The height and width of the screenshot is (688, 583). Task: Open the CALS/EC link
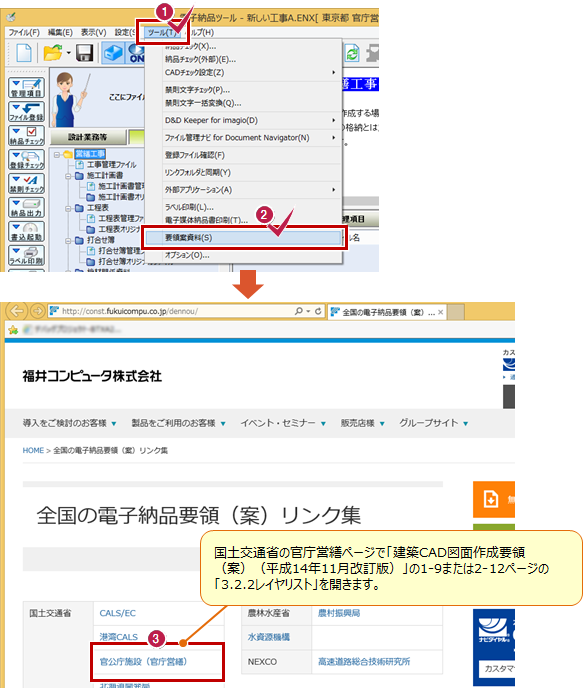[x=118, y=613]
